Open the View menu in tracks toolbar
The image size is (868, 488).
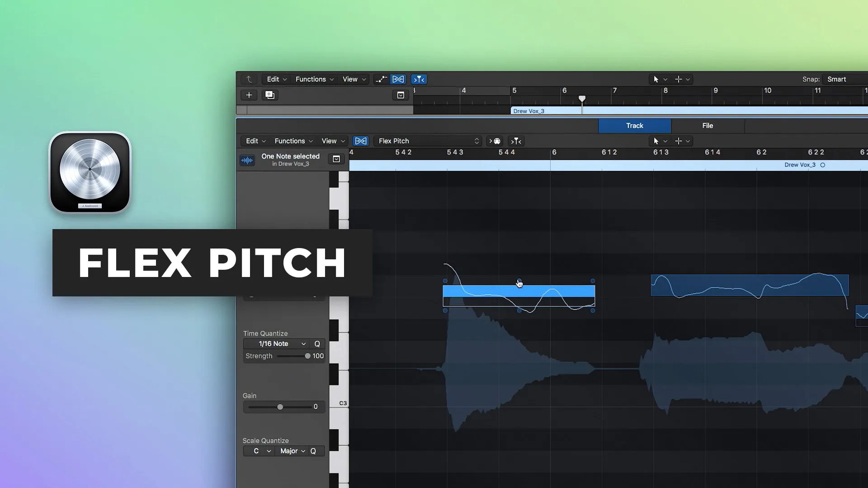pyautogui.click(x=354, y=79)
